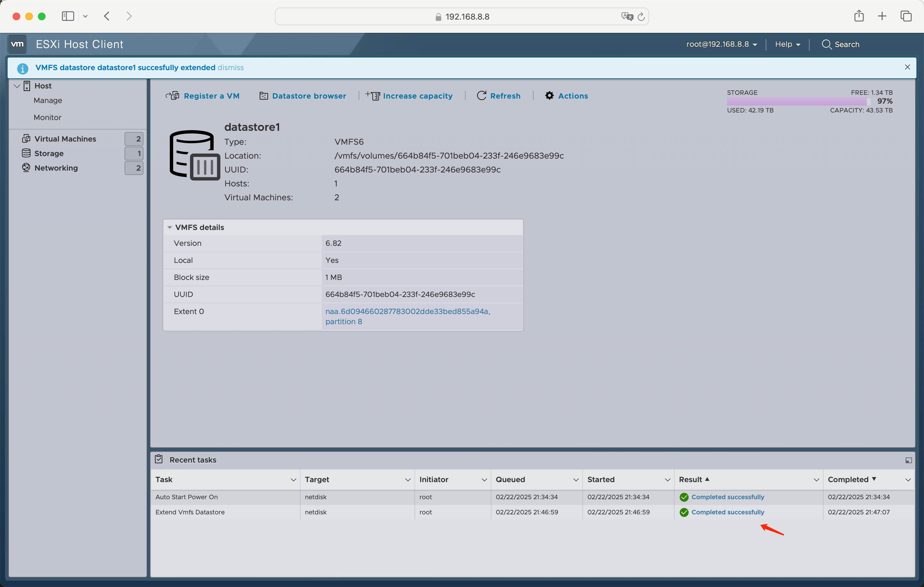The image size is (924, 587).
Task: Open Manage under Host
Action: point(48,100)
